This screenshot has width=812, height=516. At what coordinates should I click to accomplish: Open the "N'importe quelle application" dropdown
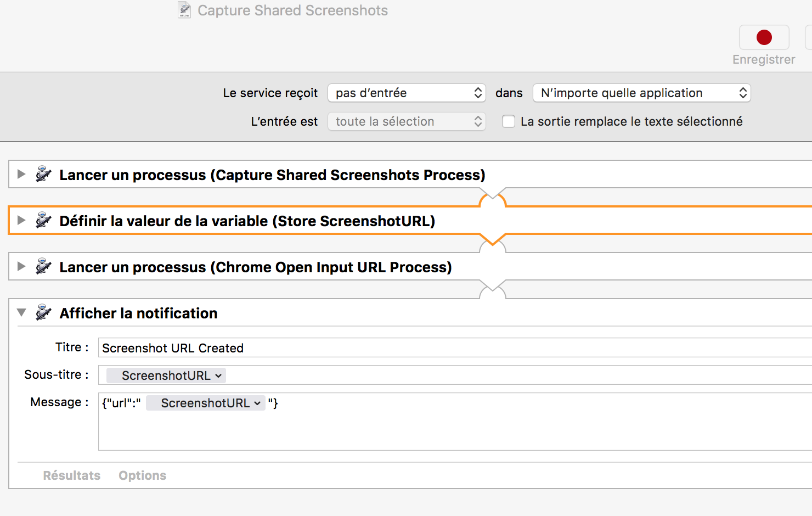(641, 93)
